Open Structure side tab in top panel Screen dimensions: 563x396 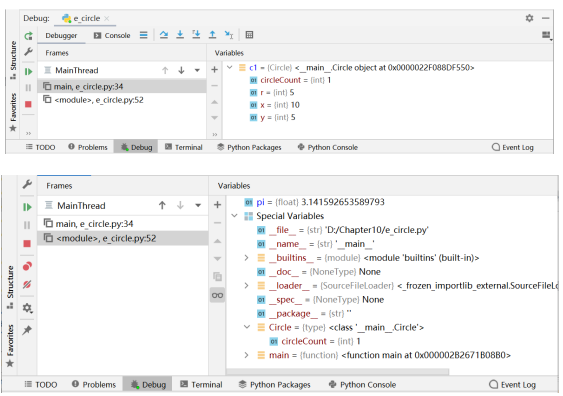click(13, 60)
